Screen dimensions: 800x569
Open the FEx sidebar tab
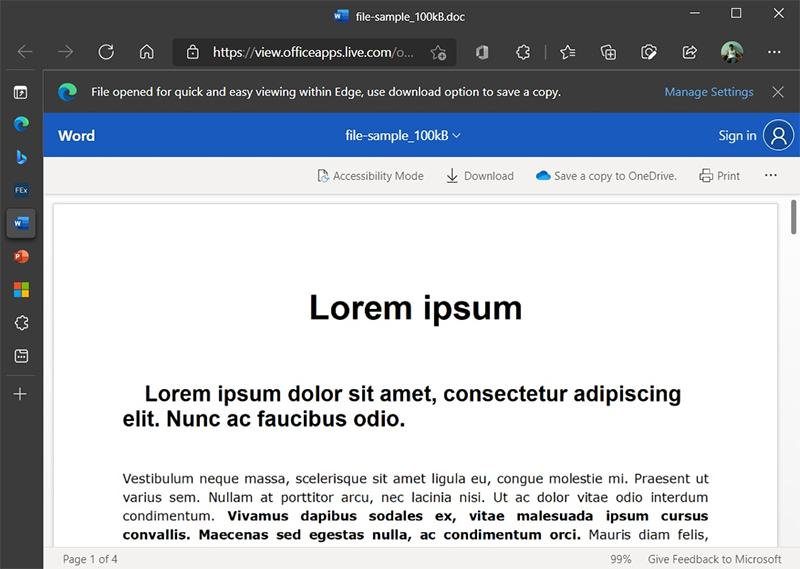[21, 190]
